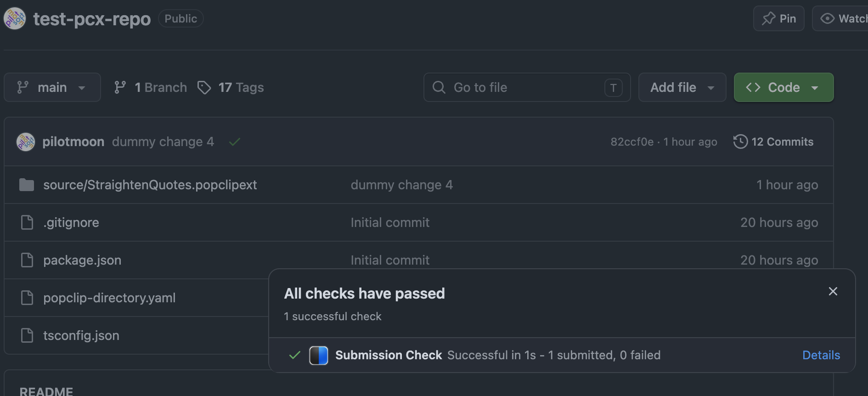Image resolution: width=868 pixels, height=396 pixels.
Task: Open the pilotmoon author link
Action: [x=73, y=141]
